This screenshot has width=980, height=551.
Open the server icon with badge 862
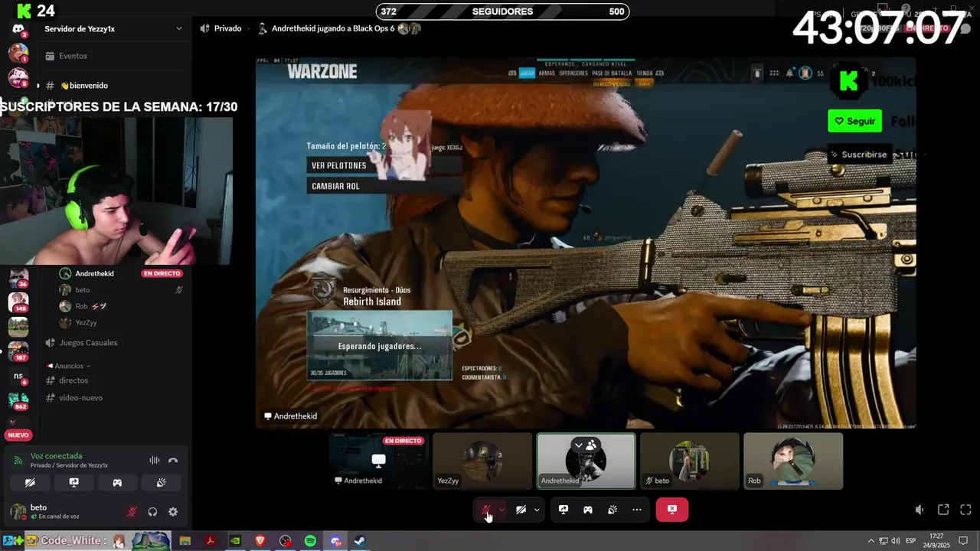coord(18,400)
